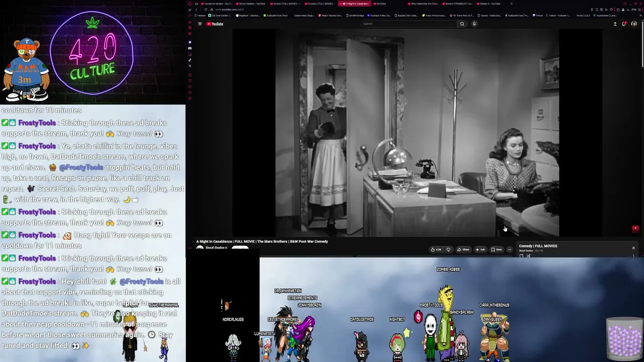Switch to the 'Korea's STRANGEST Food' tab

coord(458,4)
